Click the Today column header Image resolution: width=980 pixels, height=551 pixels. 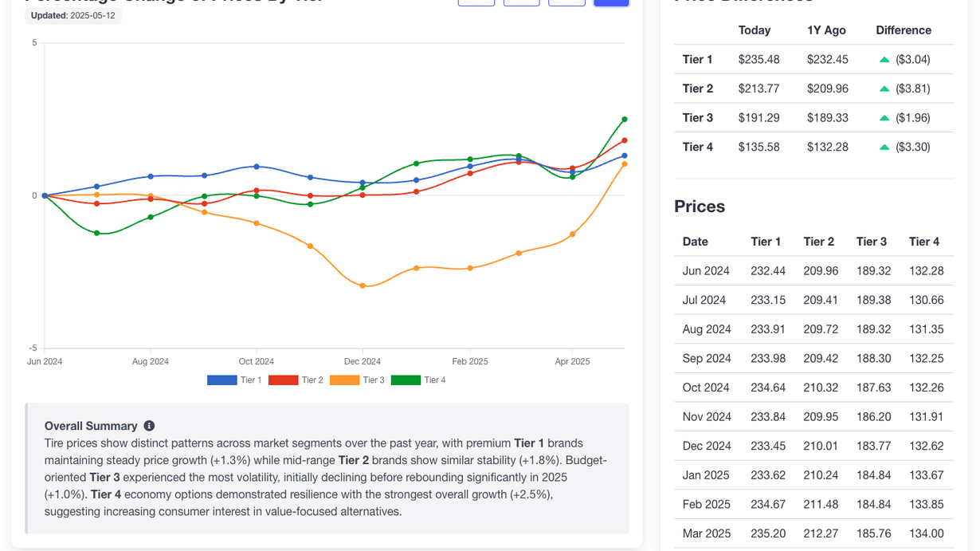click(x=754, y=30)
